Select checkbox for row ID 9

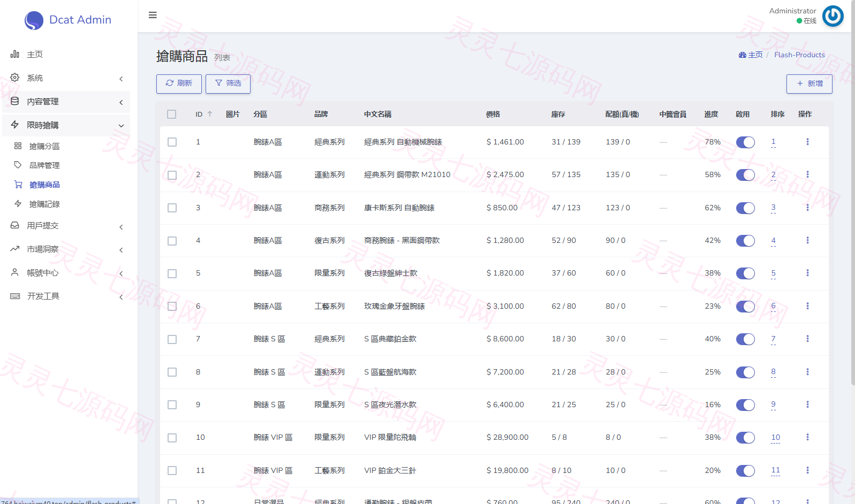click(172, 404)
